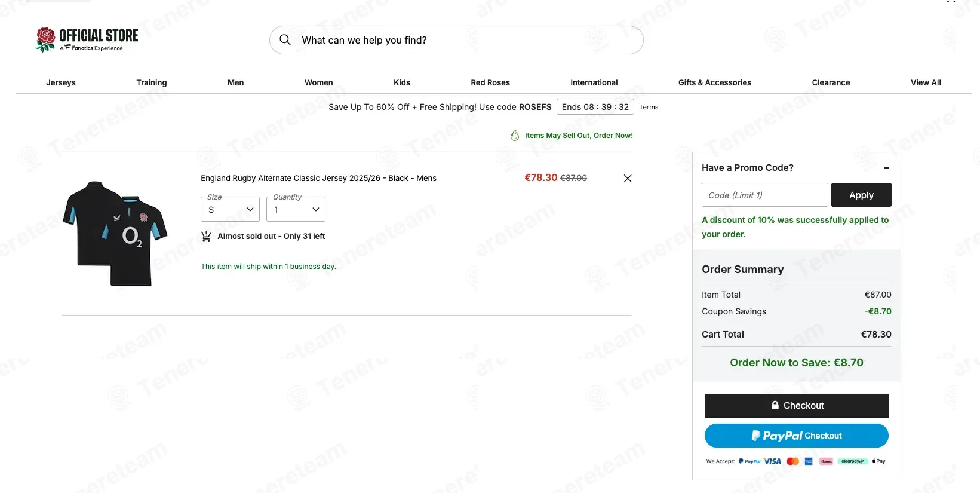Viewport: 980px width, 493px height.
Task: Click the sale countdown timer
Action: (595, 106)
